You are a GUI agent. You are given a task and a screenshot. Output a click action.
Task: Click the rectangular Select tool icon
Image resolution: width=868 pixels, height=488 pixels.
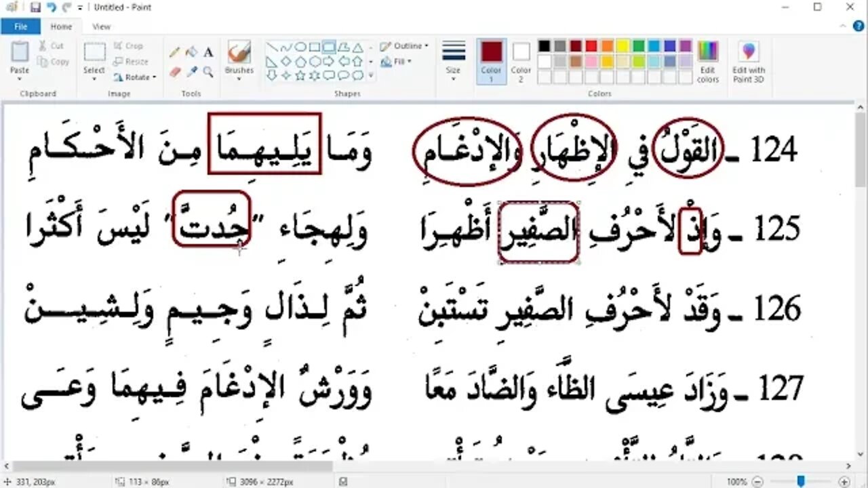coord(94,52)
